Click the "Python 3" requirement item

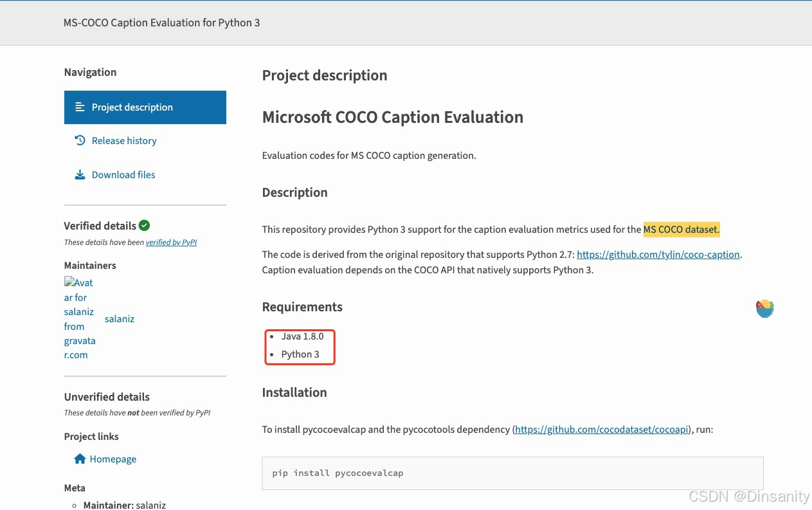click(300, 354)
